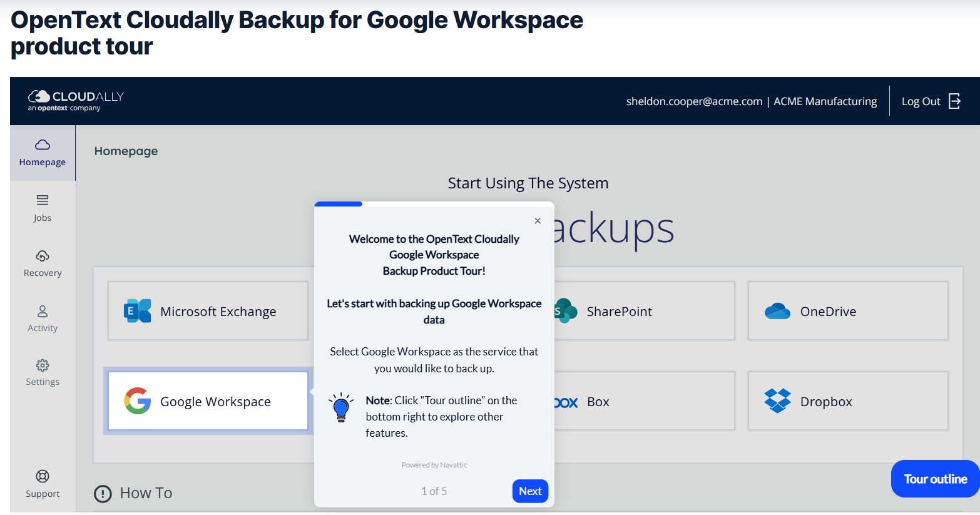Click the lightbulb note icon
The height and width of the screenshot is (515, 980).
click(341, 407)
